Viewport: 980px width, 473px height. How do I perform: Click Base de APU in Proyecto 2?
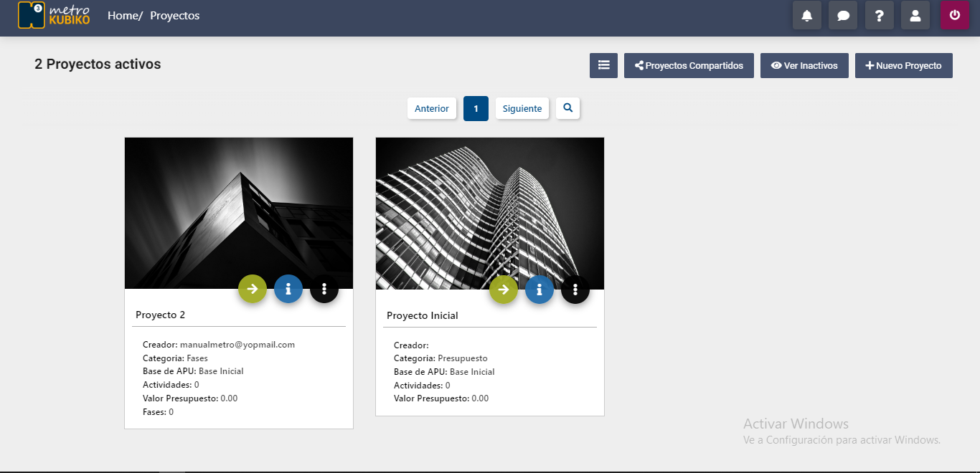193,371
